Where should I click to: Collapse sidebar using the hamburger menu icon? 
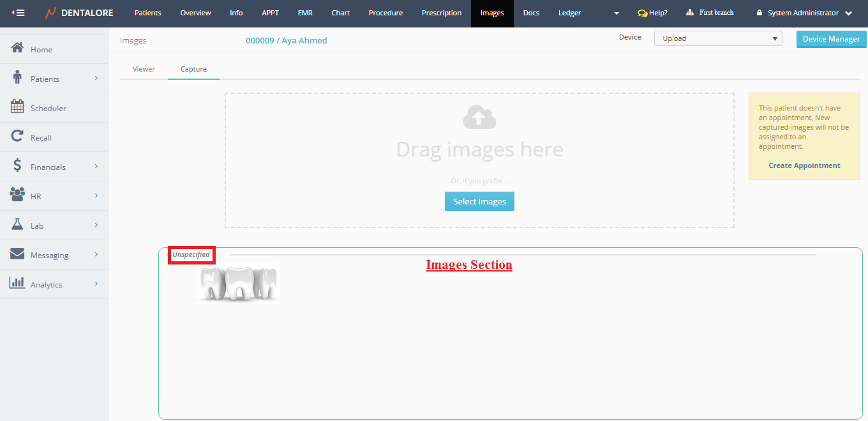tap(19, 13)
